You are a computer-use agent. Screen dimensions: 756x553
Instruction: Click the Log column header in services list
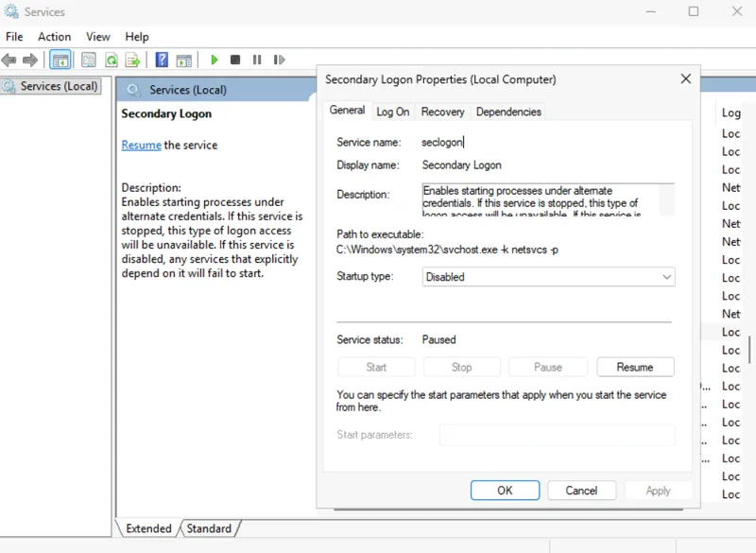pos(730,112)
